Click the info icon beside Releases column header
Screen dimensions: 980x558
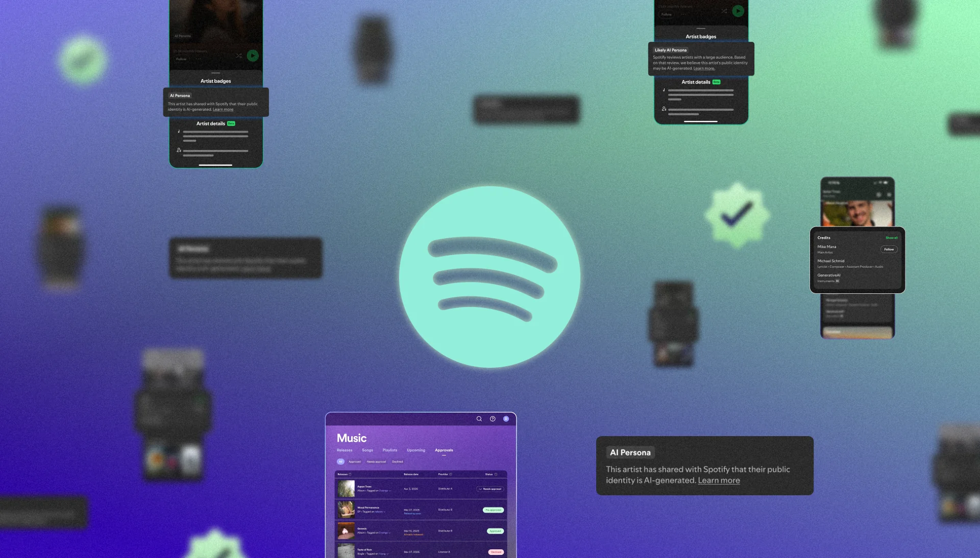point(350,474)
